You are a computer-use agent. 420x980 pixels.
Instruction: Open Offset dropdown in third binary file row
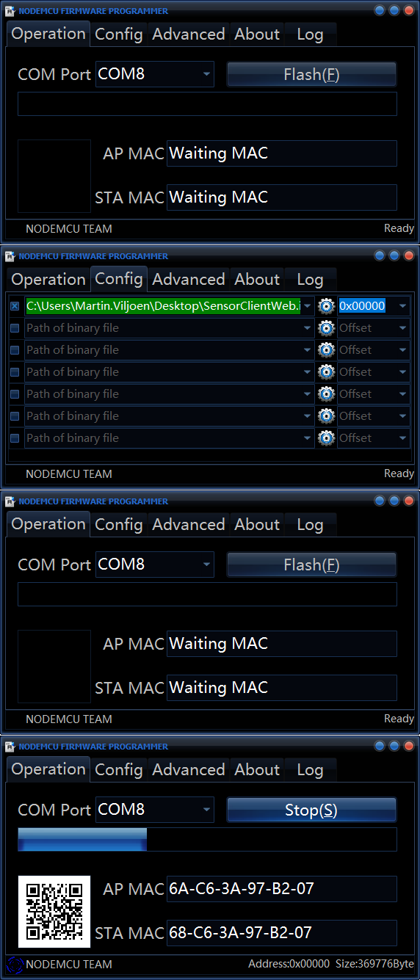point(402,350)
